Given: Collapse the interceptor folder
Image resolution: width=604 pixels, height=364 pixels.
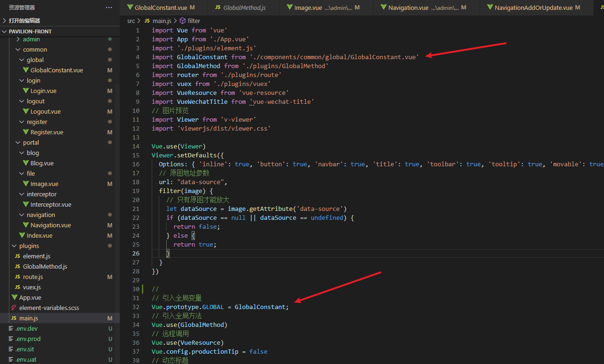Looking at the screenshot, I should coord(22,194).
